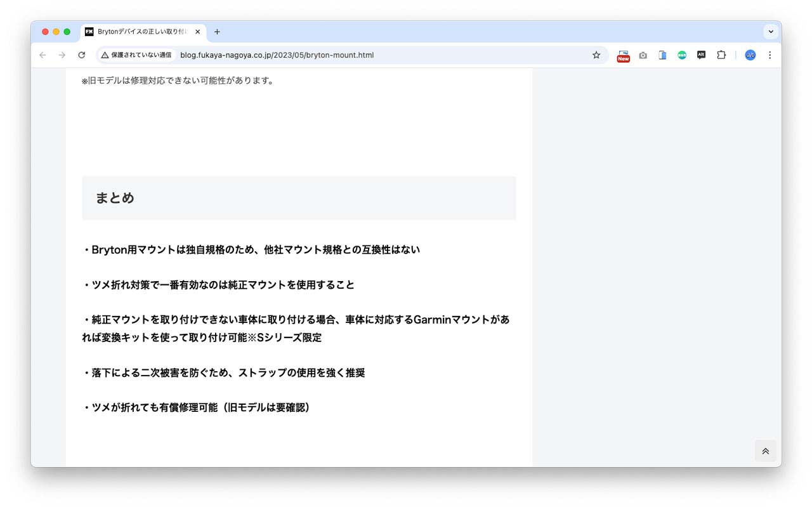Open the camera screenshot extension
Image resolution: width=812 pixels, height=507 pixels.
click(x=643, y=55)
